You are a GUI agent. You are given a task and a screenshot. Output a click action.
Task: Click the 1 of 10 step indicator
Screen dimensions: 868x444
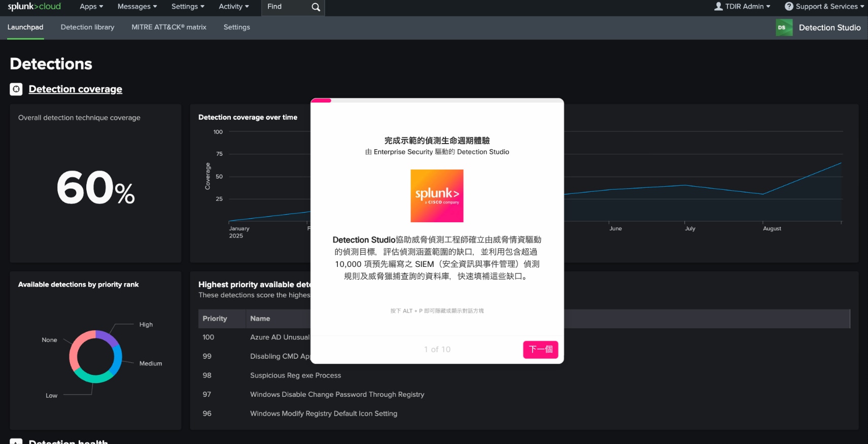tap(437, 350)
